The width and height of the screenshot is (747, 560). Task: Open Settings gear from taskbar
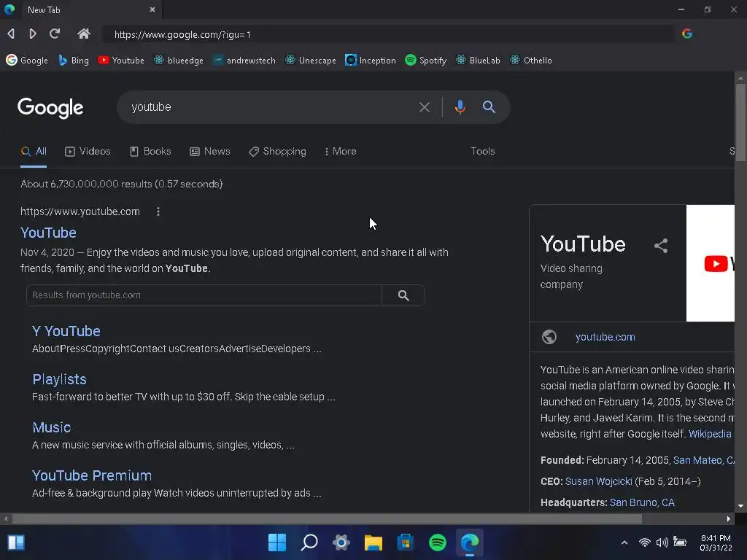(x=341, y=542)
